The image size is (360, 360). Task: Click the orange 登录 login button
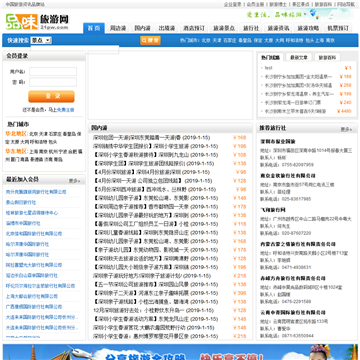(x=51, y=96)
